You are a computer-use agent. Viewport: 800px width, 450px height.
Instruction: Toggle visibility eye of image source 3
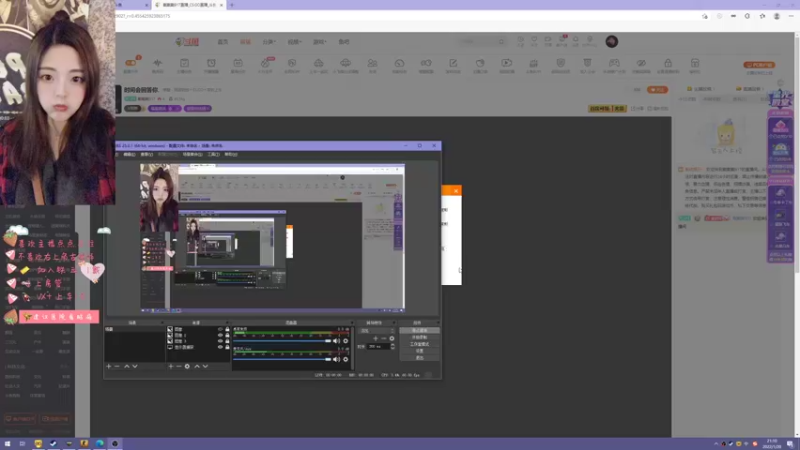(x=220, y=341)
